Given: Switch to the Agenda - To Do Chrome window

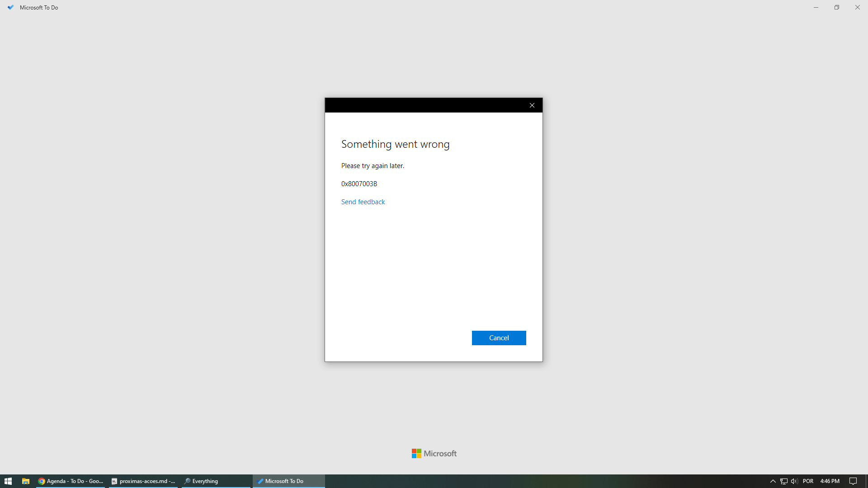Looking at the screenshot, I should pyautogui.click(x=71, y=481).
